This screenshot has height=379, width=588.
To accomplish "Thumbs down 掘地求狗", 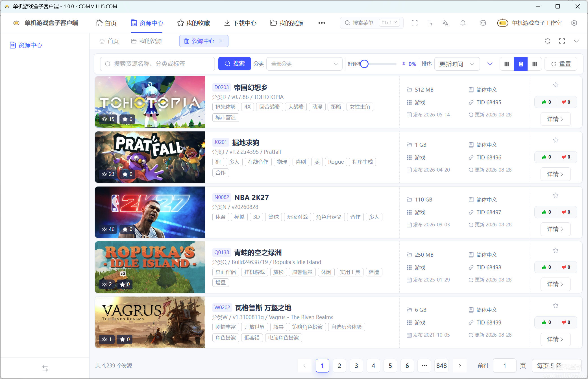I will click(566, 157).
